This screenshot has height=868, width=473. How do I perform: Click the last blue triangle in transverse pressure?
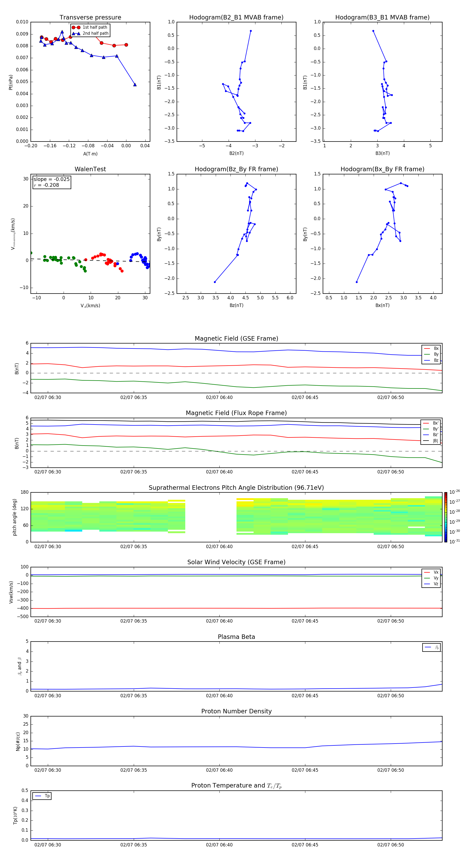point(135,85)
